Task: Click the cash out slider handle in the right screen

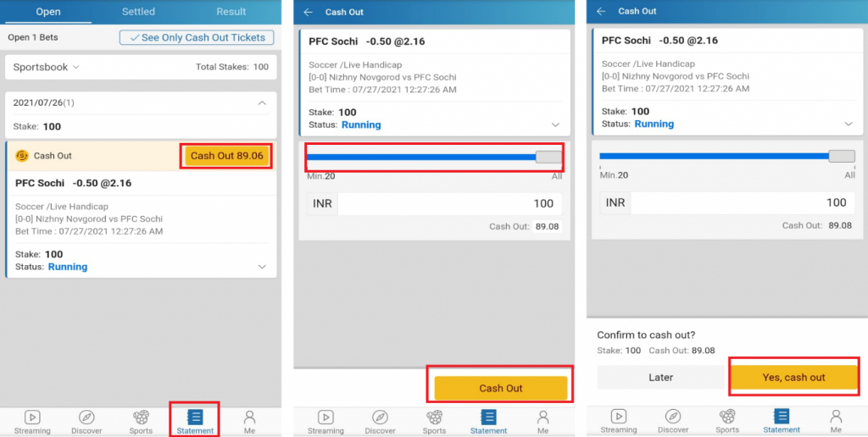Action: (842, 156)
